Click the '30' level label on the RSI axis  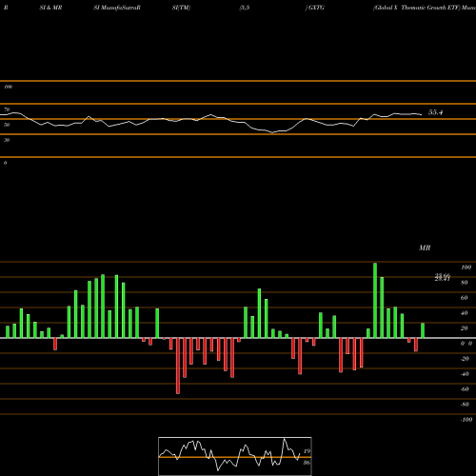7,140
